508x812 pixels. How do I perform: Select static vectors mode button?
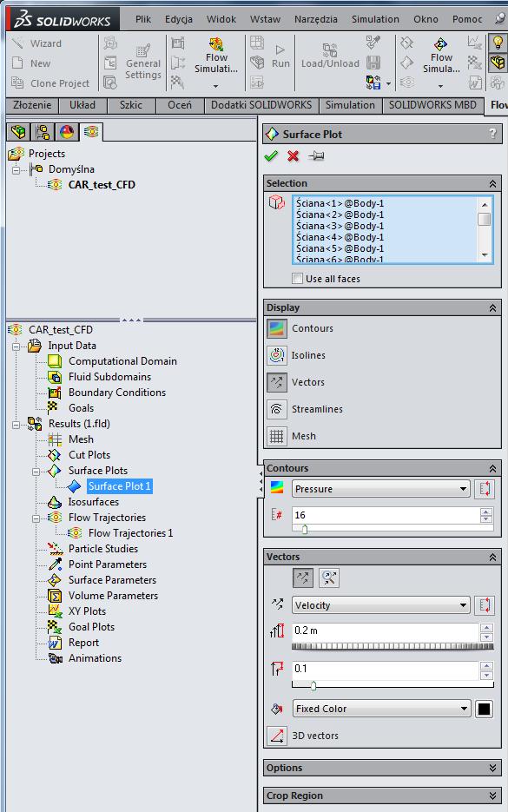(303, 578)
